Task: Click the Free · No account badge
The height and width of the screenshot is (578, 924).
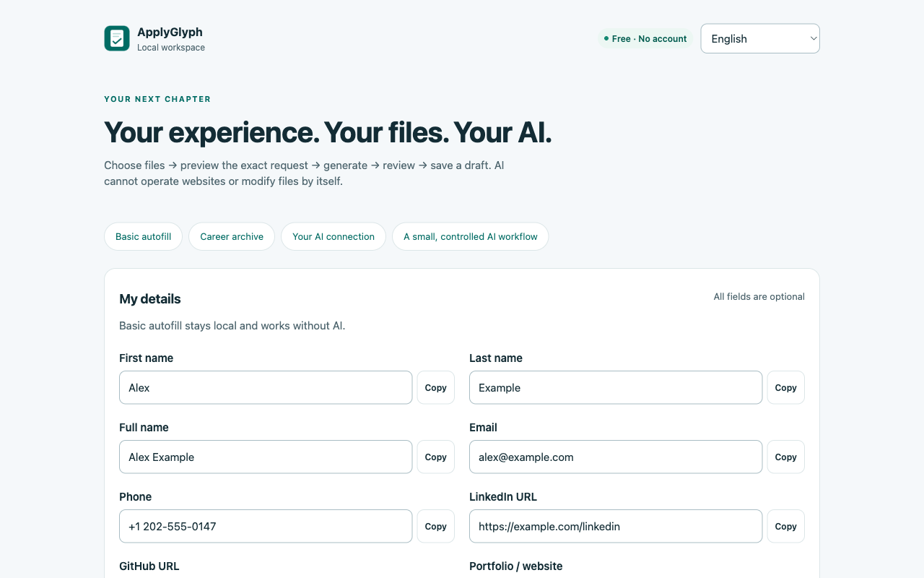Action: pyautogui.click(x=645, y=39)
